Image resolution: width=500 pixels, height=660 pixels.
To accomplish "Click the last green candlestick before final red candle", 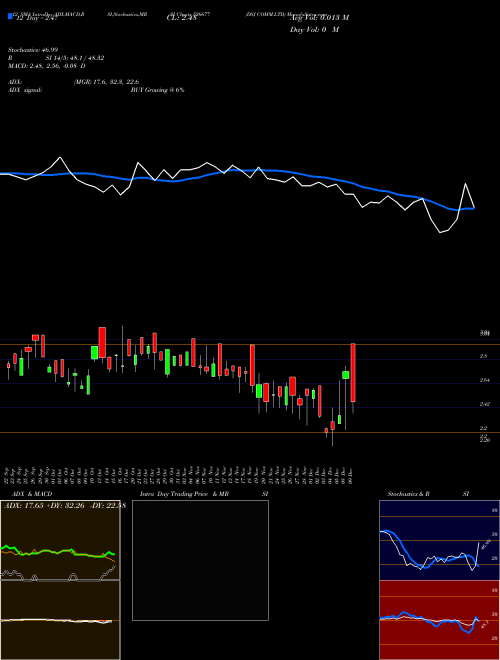I will [346, 375].
